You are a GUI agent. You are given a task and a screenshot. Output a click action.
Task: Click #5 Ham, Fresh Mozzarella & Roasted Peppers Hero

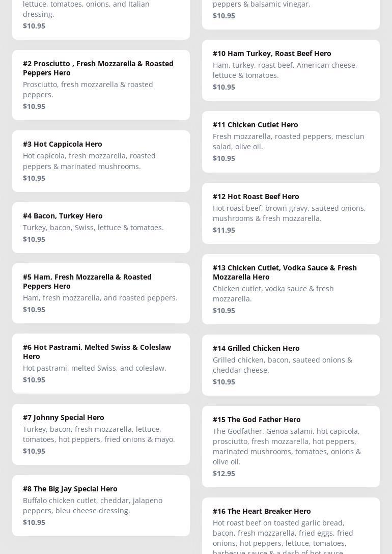pyautogui.click(x=87, y=281)
